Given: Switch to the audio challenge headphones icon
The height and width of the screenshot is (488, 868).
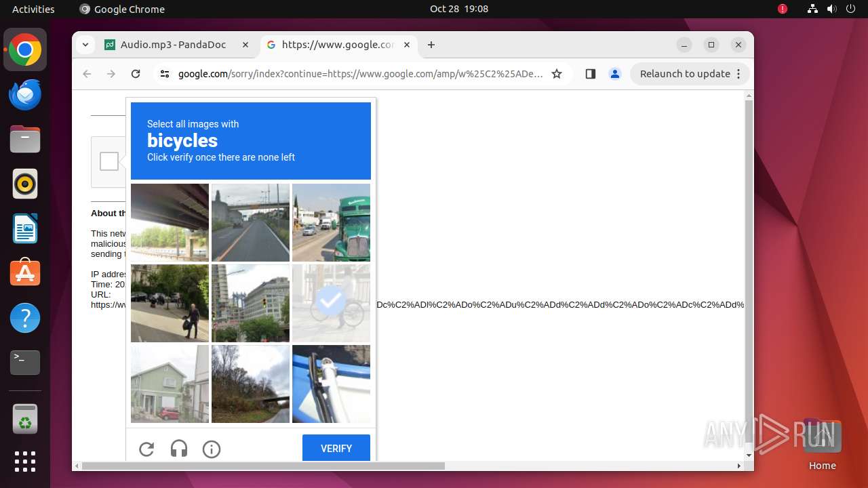Looking at the screenshot, I should pos(179,449).
